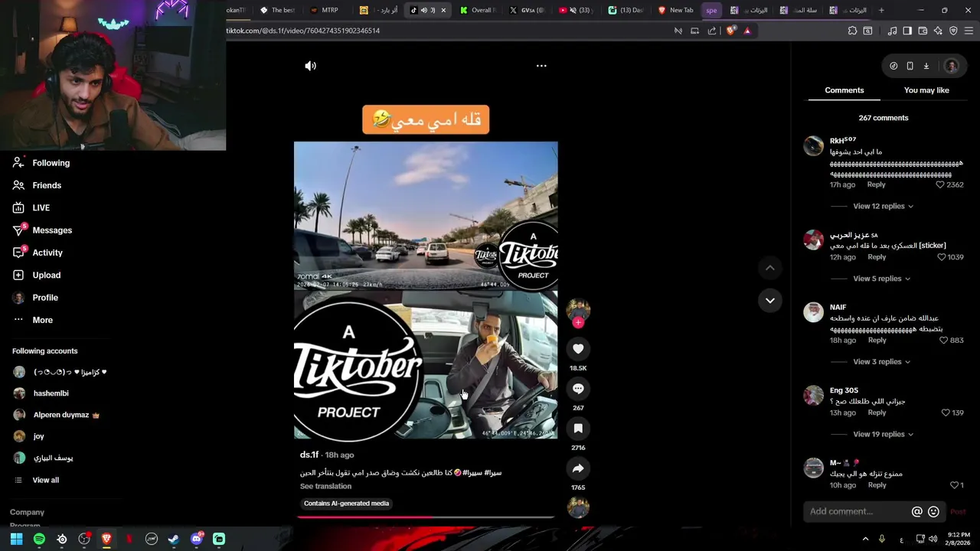The width and height of the screenshot is (980, 551).
Task: Bookmark the video with the 2716 favorites icon
Action: [578, 429]
